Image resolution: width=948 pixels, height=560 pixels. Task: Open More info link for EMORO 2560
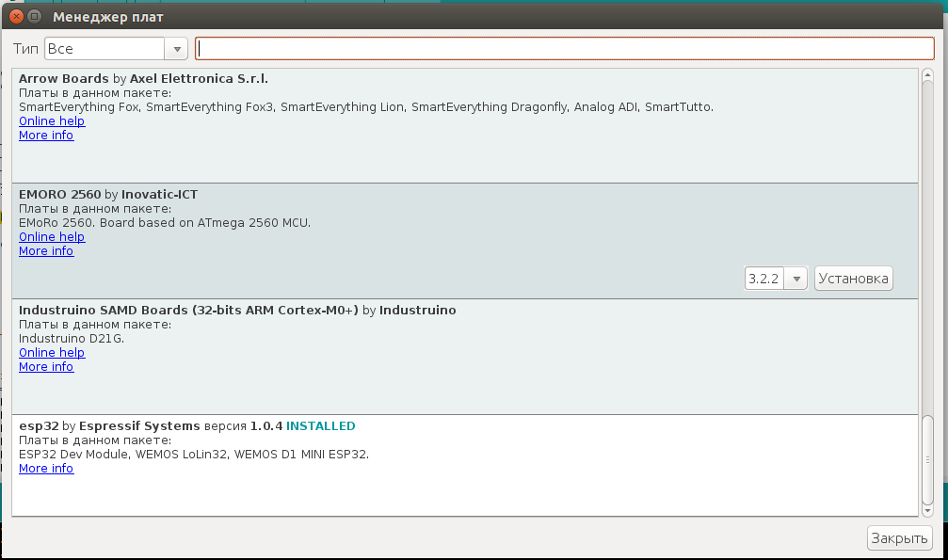(x=46, y=251)
